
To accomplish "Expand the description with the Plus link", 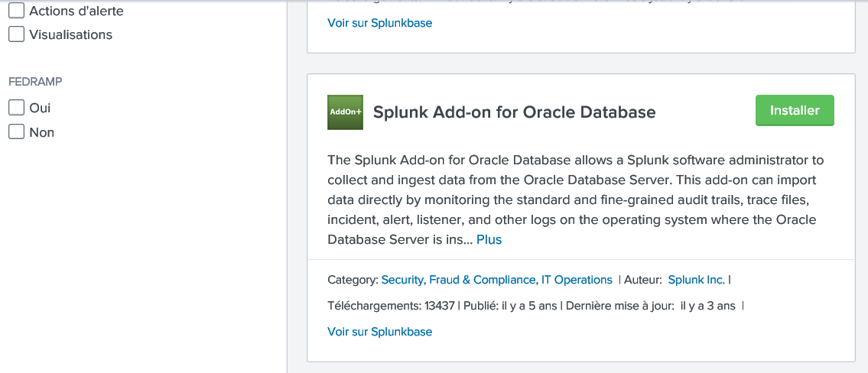I will (x=489, y=240).
